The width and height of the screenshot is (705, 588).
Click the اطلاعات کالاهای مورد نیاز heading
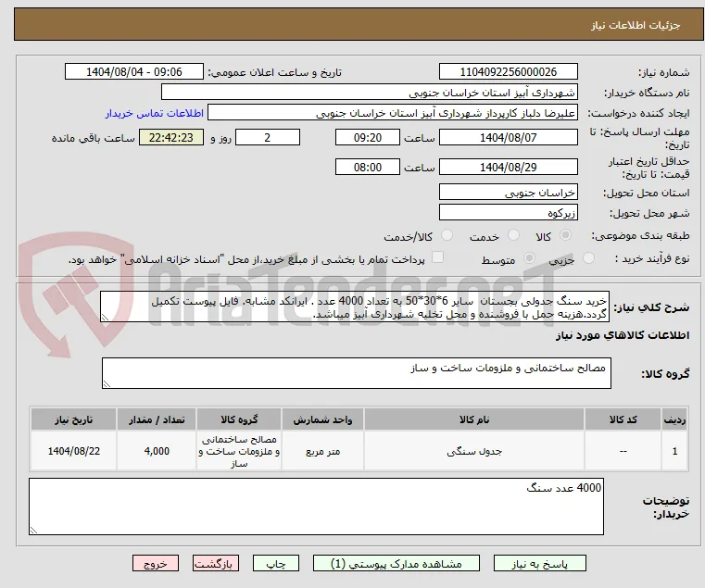623,335
